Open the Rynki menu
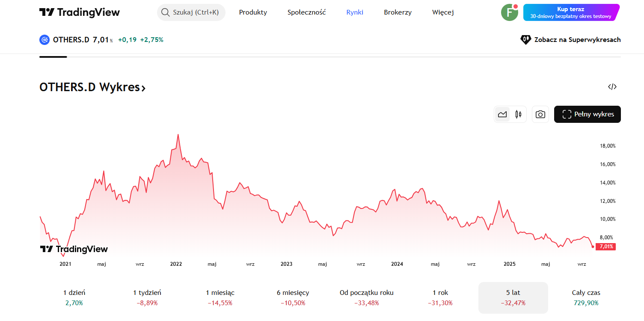The image size is (644, 321). coord(355,12)
